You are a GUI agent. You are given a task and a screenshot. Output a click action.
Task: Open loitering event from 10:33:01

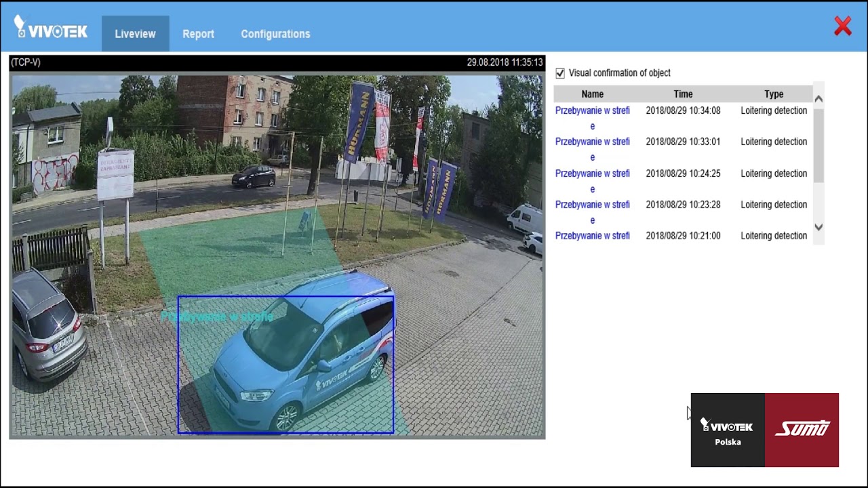pos(592,142)
